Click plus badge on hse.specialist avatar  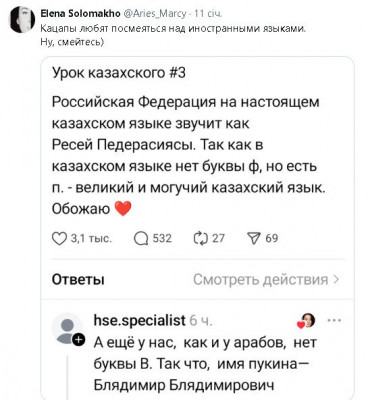point(78,340)
